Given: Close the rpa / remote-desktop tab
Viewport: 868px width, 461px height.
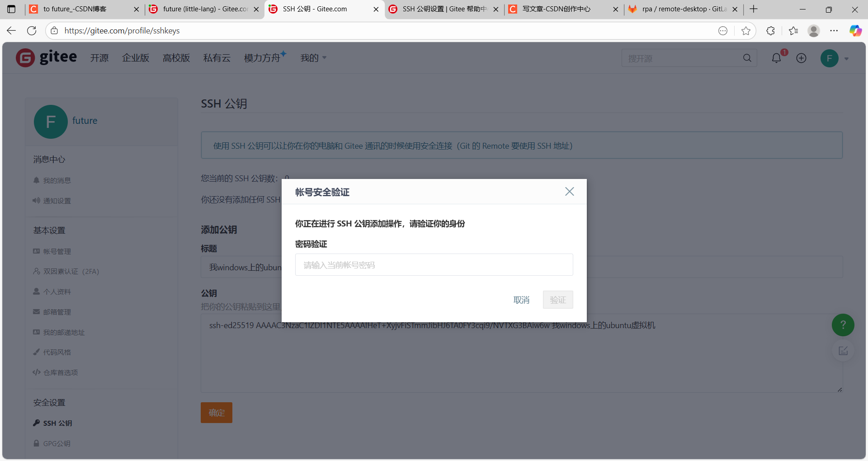Looking at the screenshot, I should pos(735,9).
